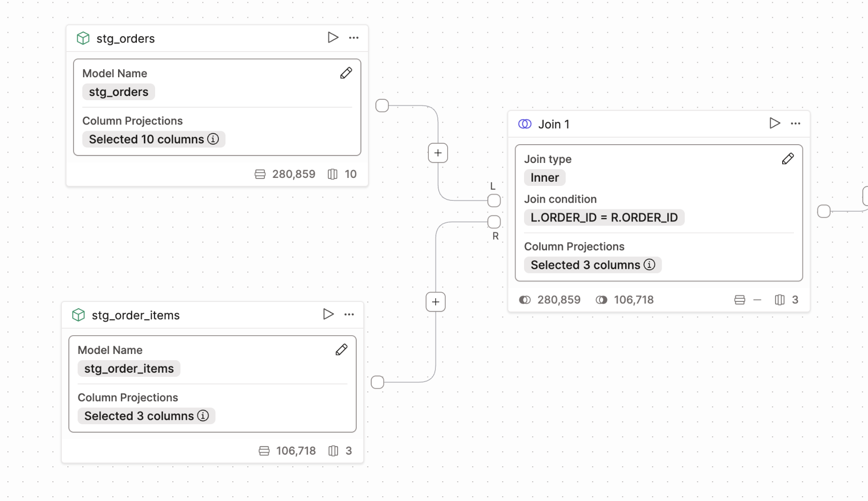Viewport: 868px width, 501px height.
Task: View info for Join 1 selected 3 columns
Action: [x=650, y=265]
